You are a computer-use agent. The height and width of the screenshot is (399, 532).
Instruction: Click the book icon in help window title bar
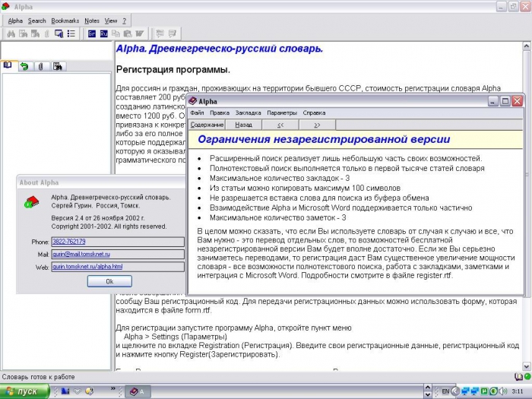pos(193,101)
